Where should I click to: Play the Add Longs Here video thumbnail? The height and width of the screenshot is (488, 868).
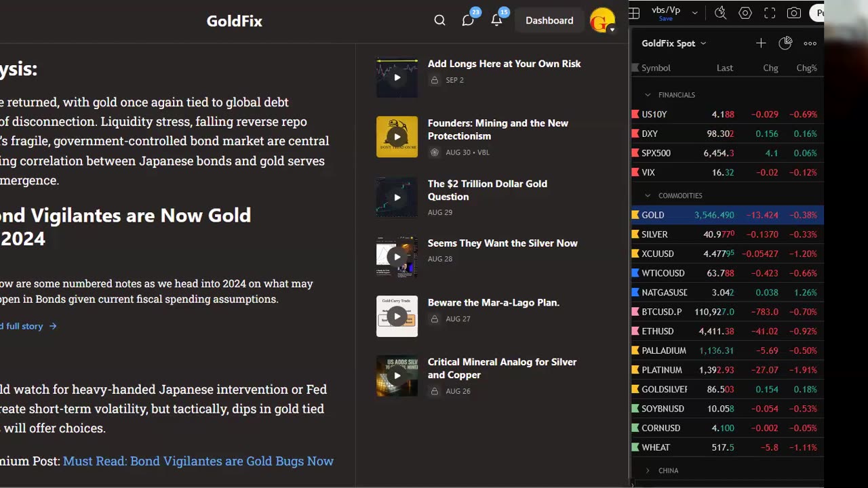click(x=397, y=77)
